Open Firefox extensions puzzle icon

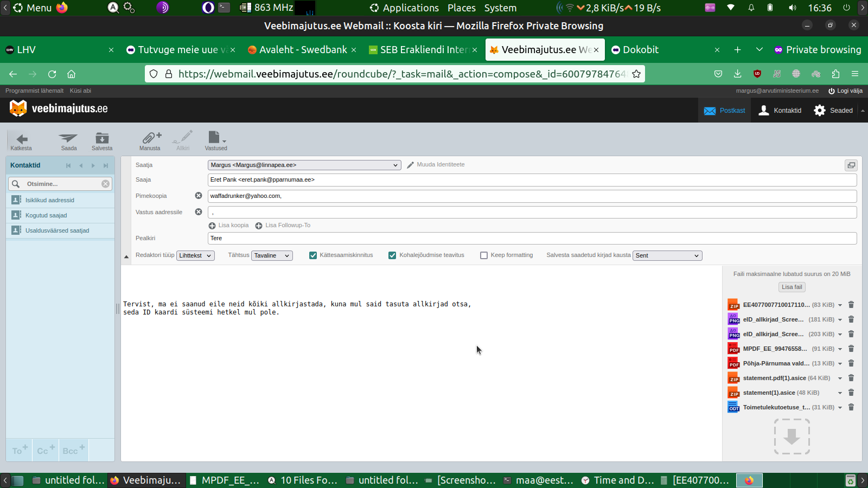835,74
